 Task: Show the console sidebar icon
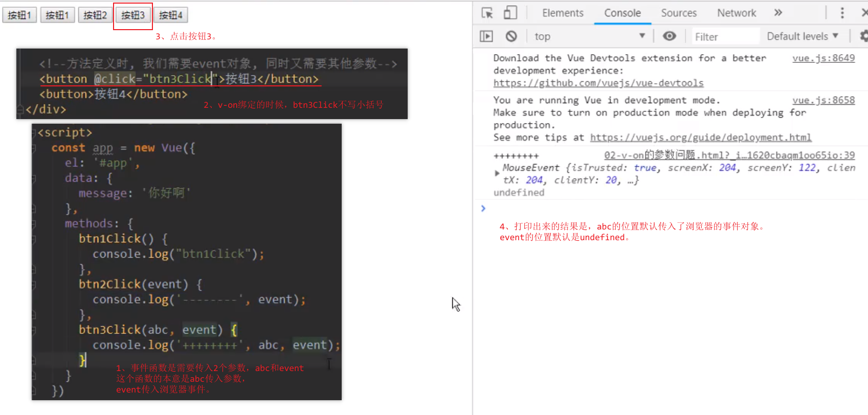click(486, 36)
